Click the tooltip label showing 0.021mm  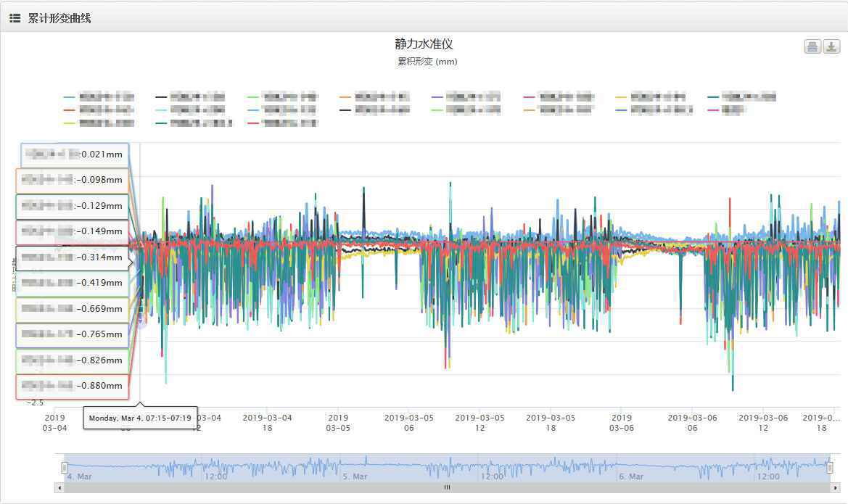point(75,154)
